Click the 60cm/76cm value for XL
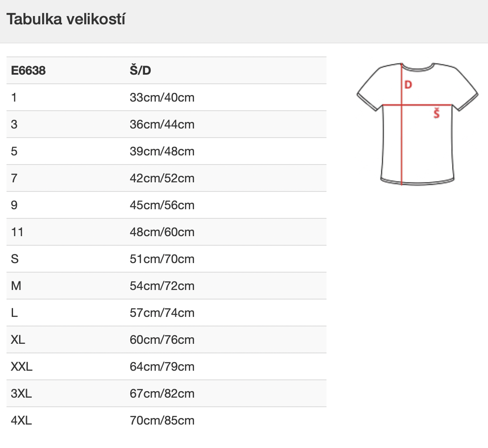 tap(162, 340)
